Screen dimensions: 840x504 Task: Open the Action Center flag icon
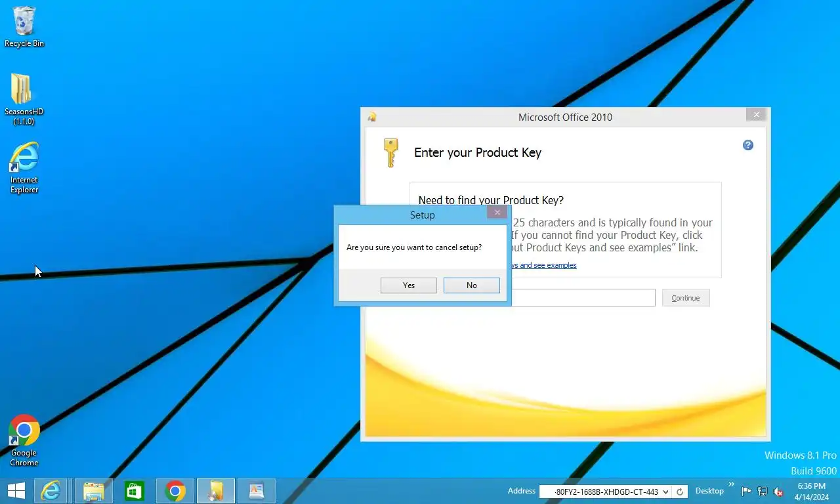[x=747, y=492]
